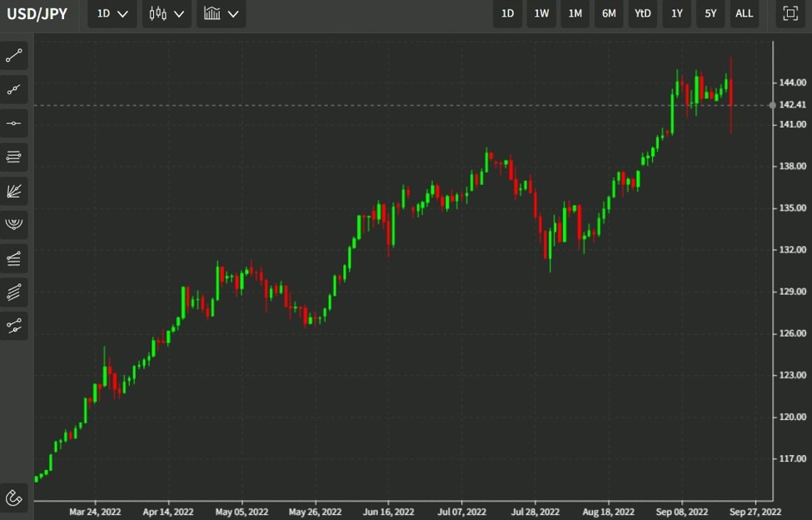Select the horizontal line tool
The height and width of the screenshot is (520, 812).
click(13, 122)
